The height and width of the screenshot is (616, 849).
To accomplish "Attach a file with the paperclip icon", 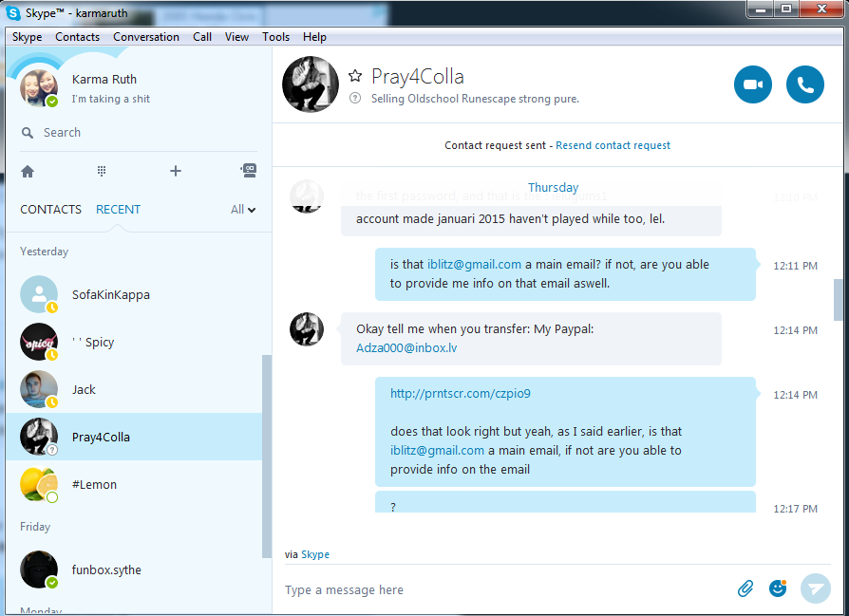I will point(745,588).
